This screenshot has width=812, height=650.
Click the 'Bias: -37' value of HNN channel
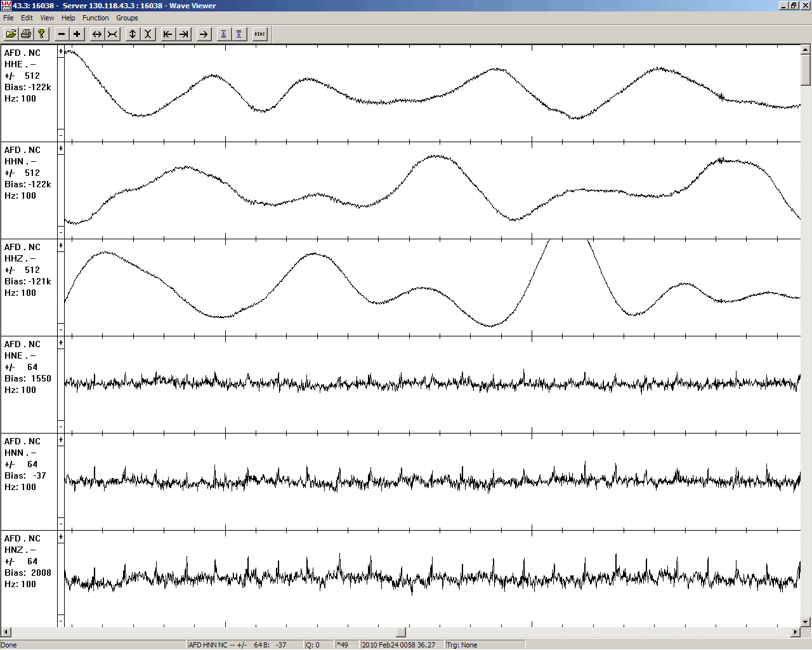[x=25, y=475]
